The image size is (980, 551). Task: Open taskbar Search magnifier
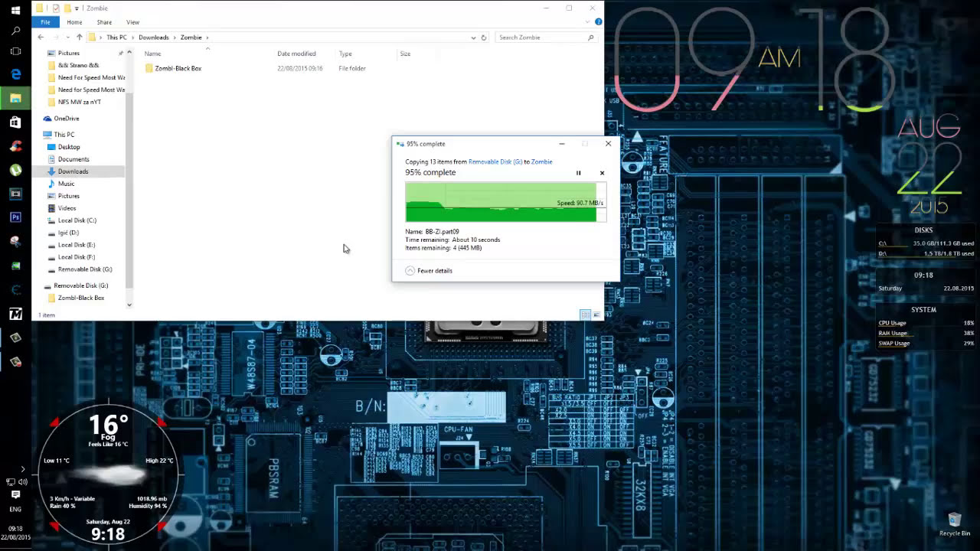[x=15, y=31]
